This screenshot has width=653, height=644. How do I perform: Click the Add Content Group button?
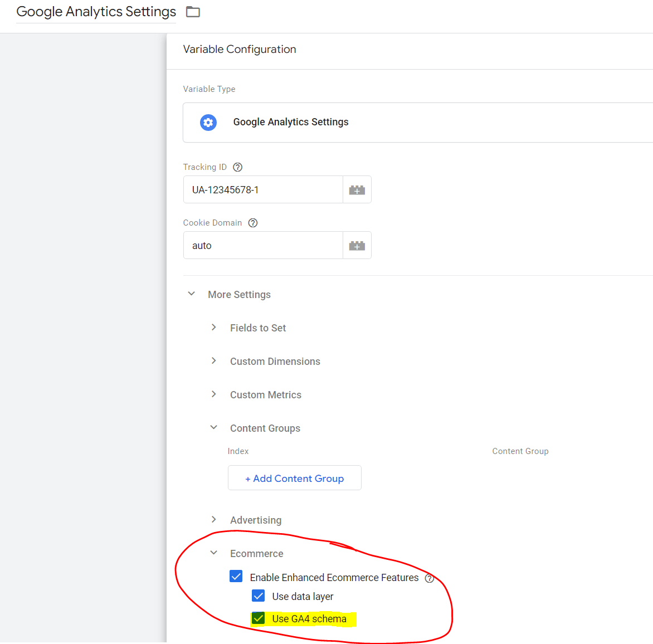click(295, 478)
